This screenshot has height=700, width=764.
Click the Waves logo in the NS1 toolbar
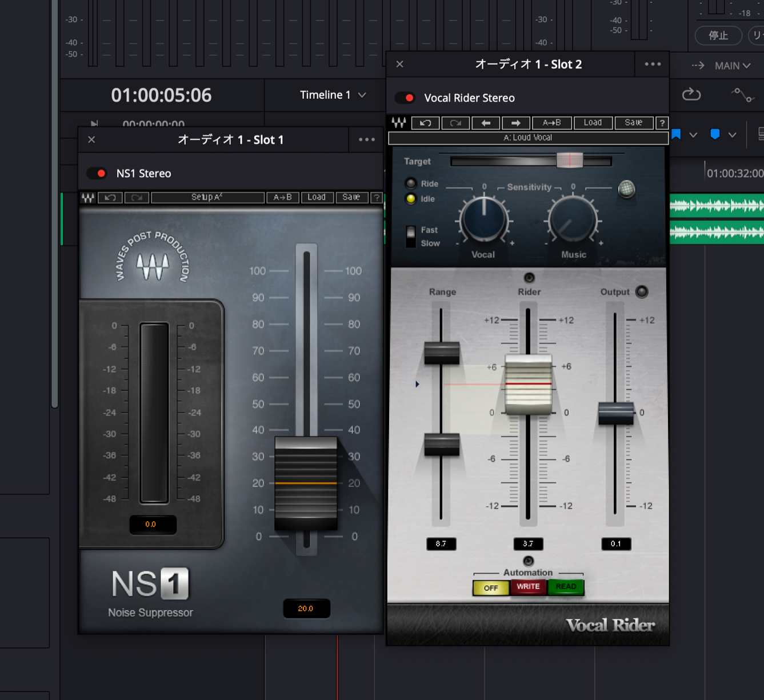pos(87,198)
